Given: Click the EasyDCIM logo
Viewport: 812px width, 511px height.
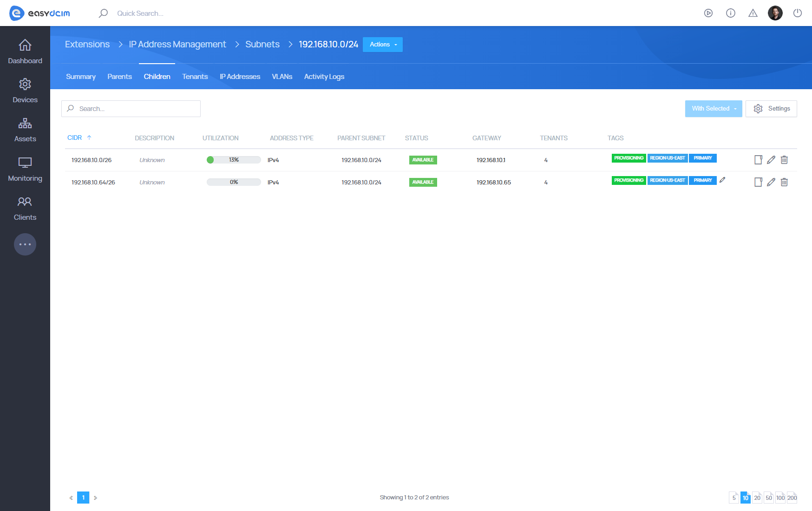Looking at the screenshot, I should [x=39, y=13].
